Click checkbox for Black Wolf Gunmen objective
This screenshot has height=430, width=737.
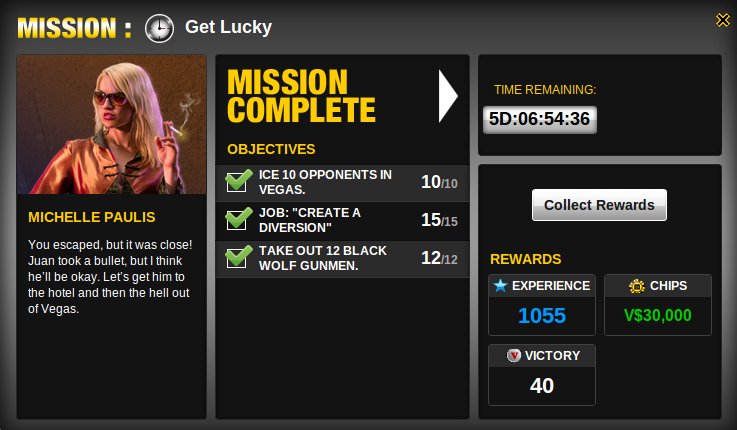(238, 257)
